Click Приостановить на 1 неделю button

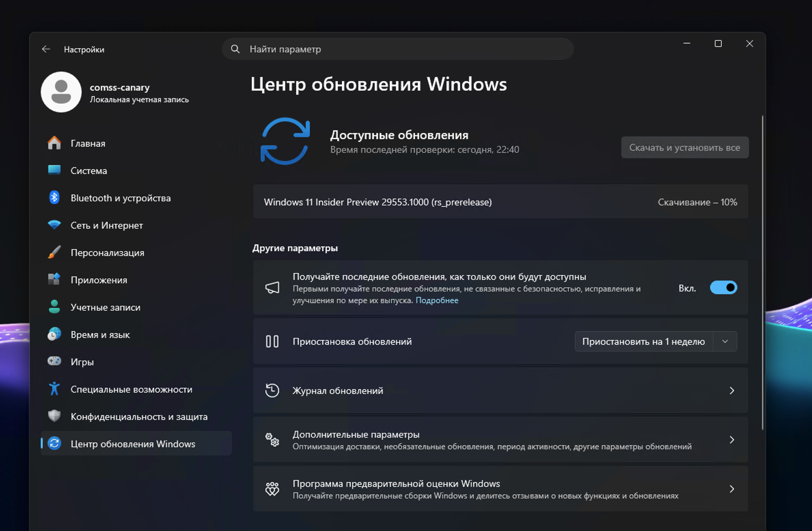[644, 341]
